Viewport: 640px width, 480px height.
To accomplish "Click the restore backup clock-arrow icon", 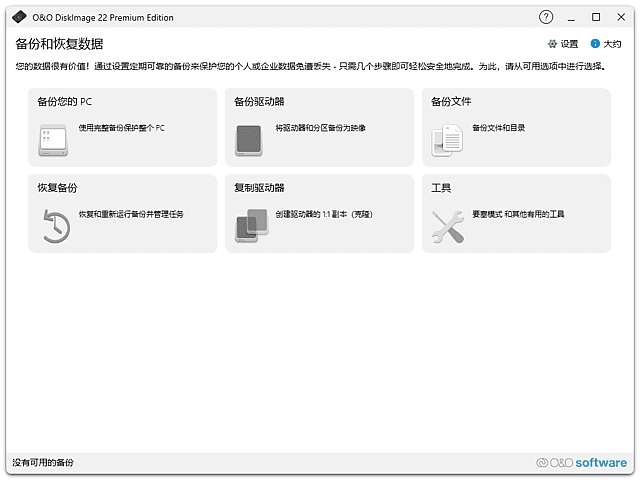I will (54, 226).
